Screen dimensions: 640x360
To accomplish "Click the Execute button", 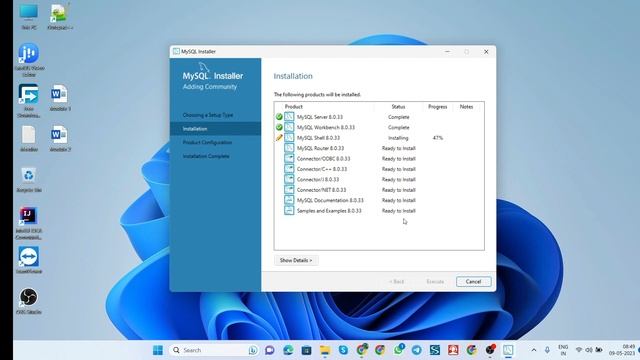I will tap(435, 282).
